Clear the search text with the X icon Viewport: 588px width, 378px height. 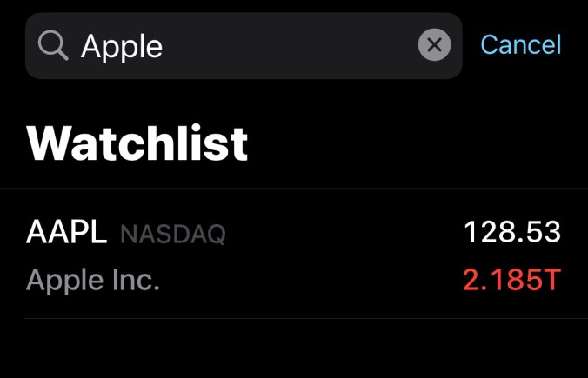coord(434,45)
